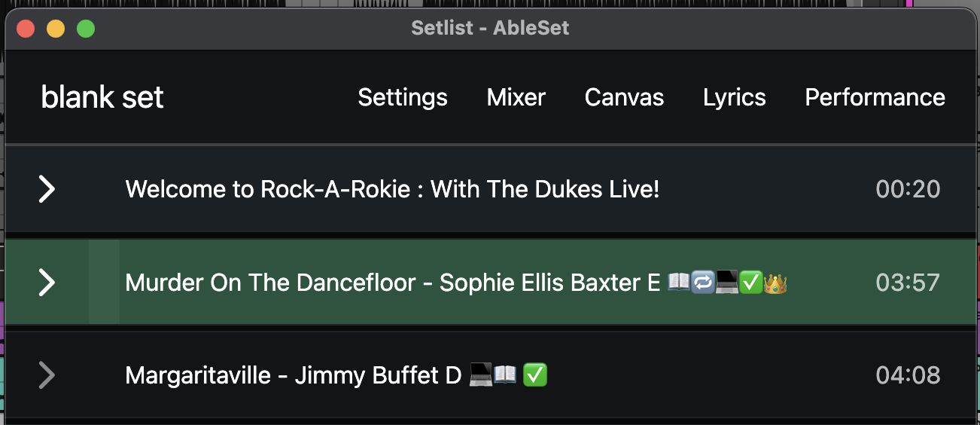Open the Settings page
Screen dimensions: 980x425
[x=403, y=97]
